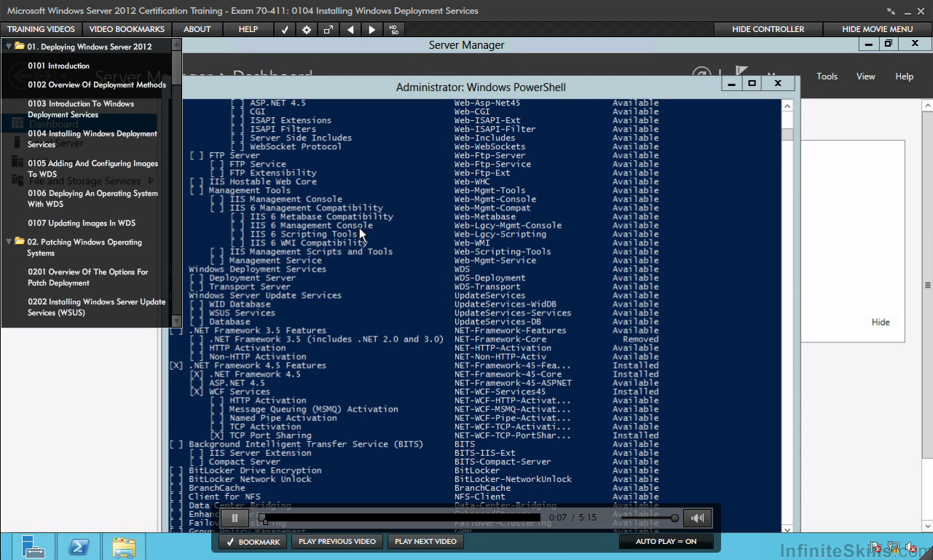Click Play Next Video button
The height and width of the screenshot is (560, 933).
coord(426,542)
